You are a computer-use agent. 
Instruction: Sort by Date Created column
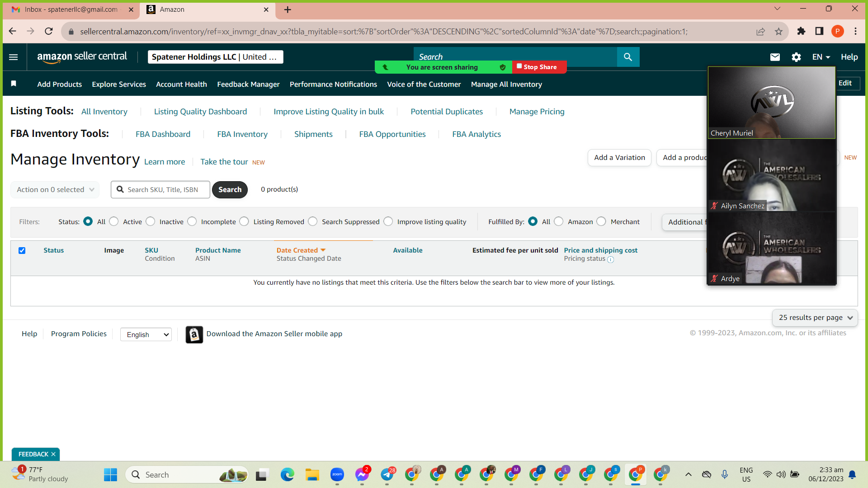[x=301, y=250]
